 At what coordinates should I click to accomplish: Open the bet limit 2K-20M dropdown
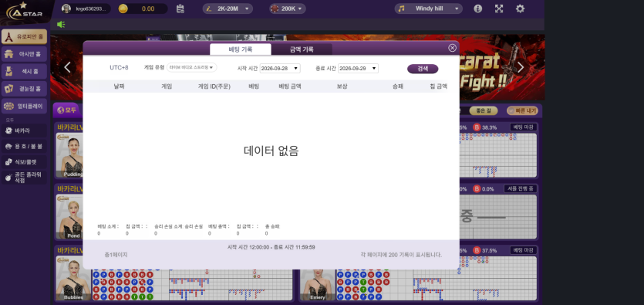point(228,8)
